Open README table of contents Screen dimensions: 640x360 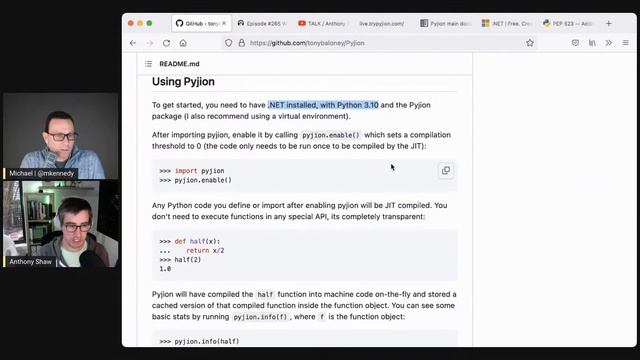pos(148,64)
